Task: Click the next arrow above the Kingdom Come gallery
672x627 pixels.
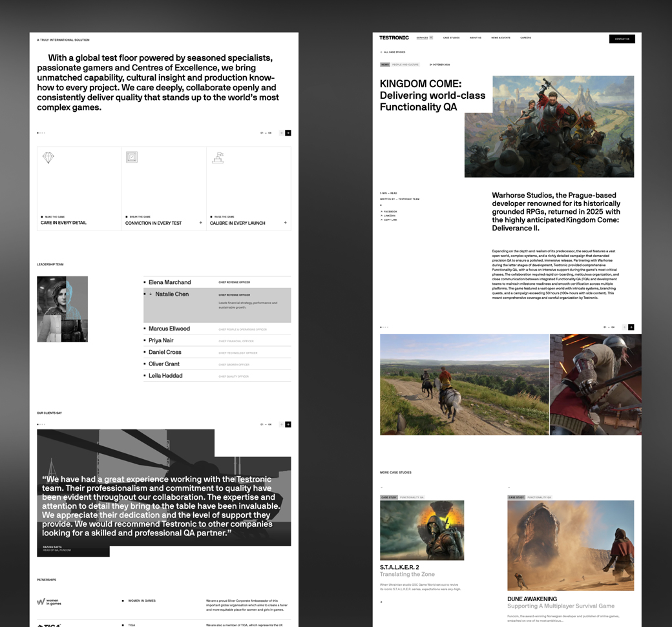Action: (631, 327)
